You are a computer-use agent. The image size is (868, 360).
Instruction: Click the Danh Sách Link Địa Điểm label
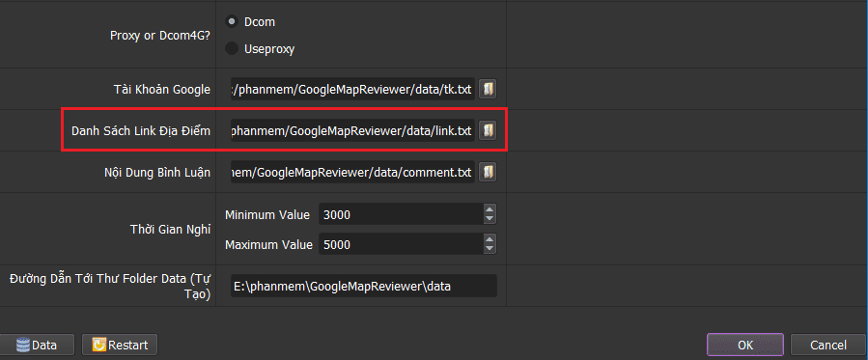(141, 131)
